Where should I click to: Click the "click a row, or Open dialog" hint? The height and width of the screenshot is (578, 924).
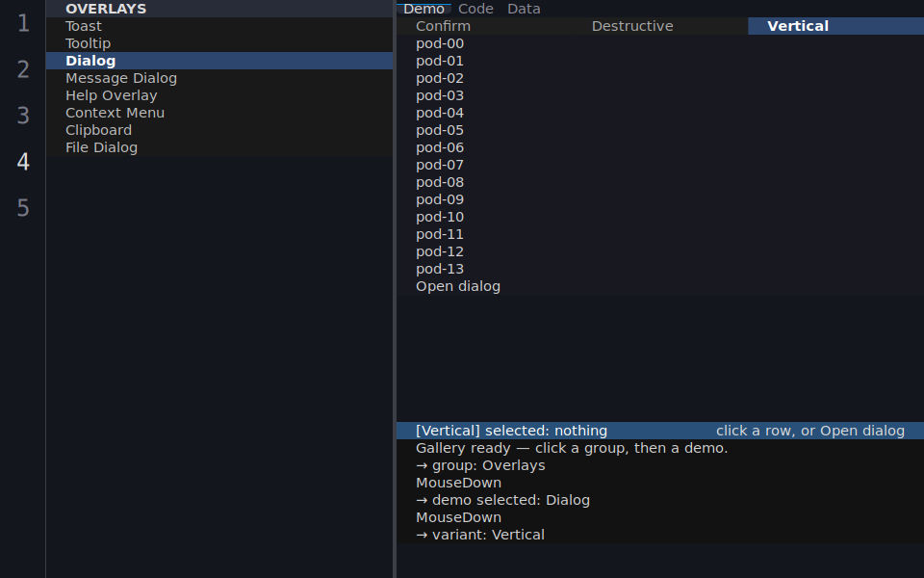[810, 431]
